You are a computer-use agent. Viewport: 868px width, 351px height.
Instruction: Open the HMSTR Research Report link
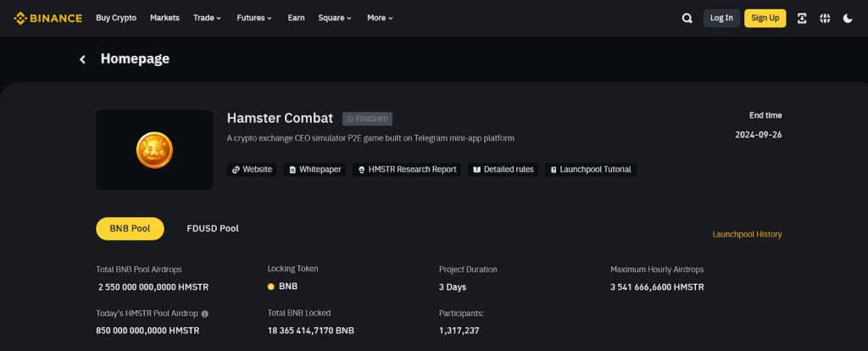pos(406,170)
